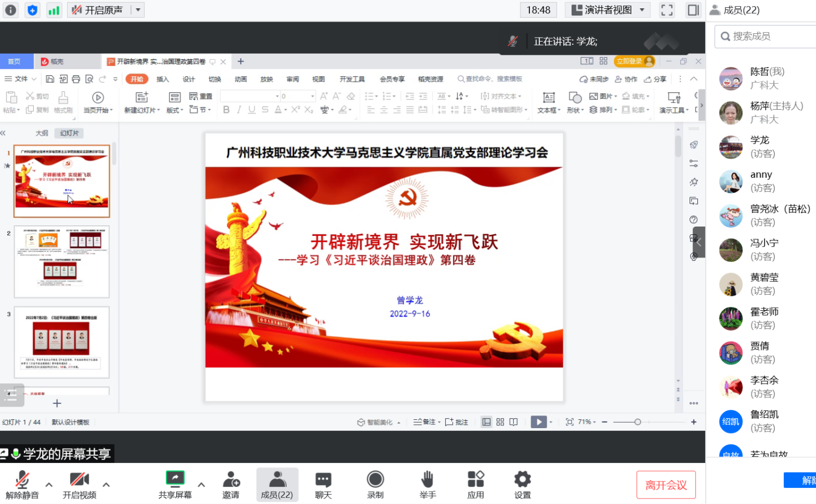Click the 离开会议 leave meeting button
This screenshot has width=816, height=504.
point(666,484)
